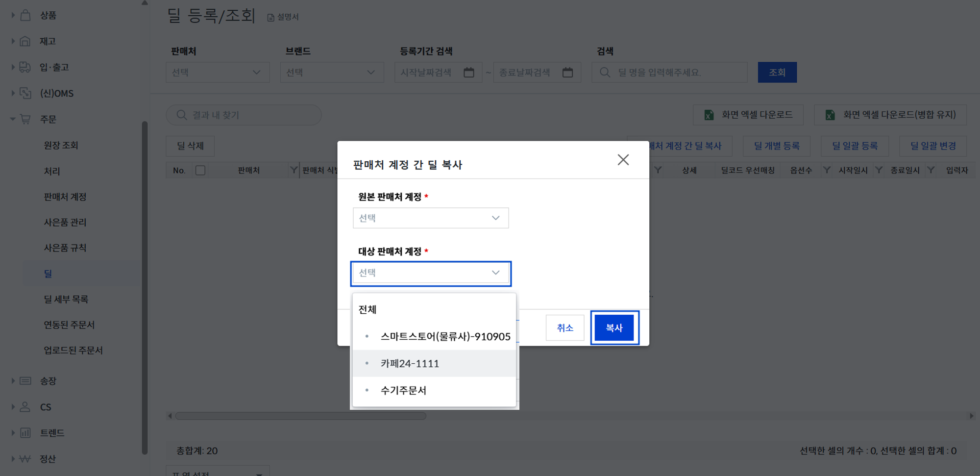This screenshot has height=476, width=980.
Task: Open the 판매처 filter dropdown
Action: click(x=218, y=73)
